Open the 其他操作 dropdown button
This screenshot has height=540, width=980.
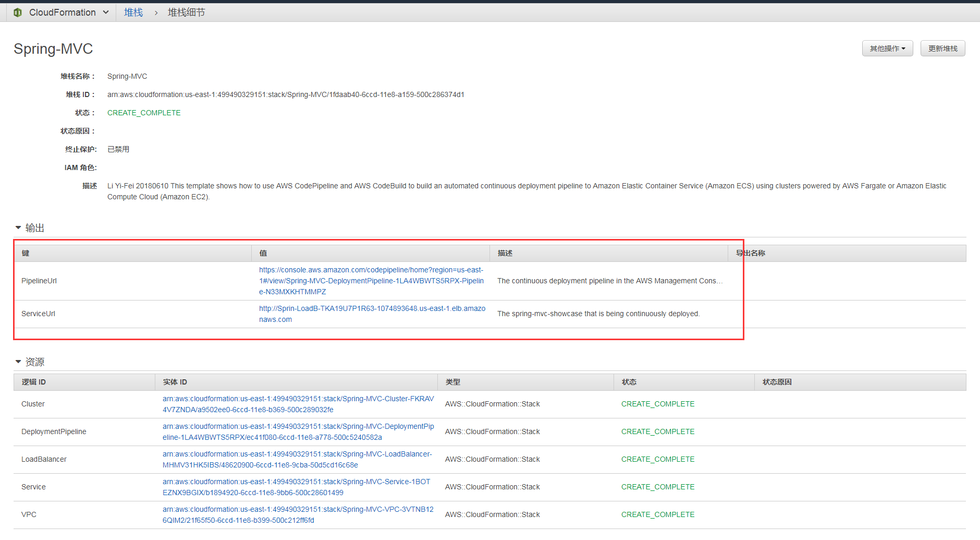887,49
